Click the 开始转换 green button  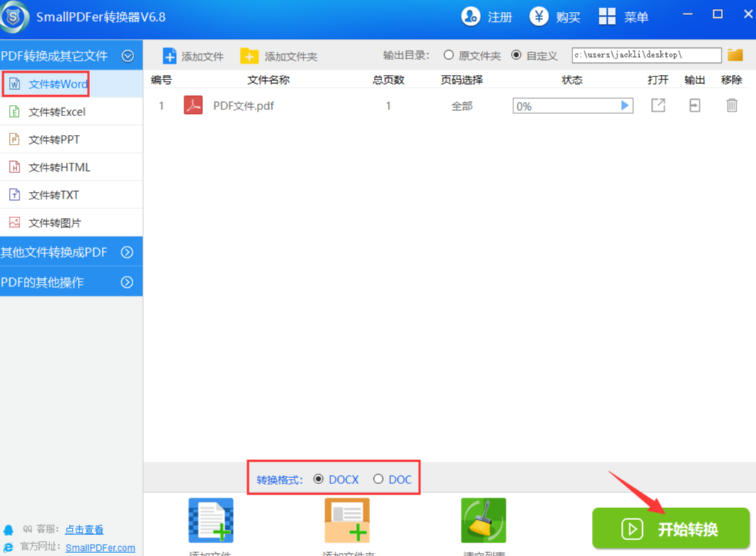coord(671,528)
